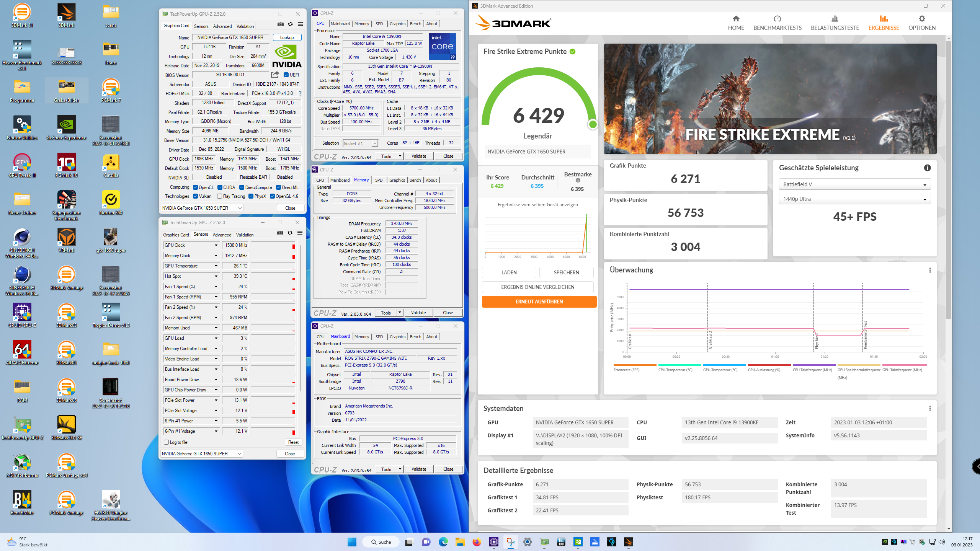
Task: Open OPTIONEN gear in 3DMark
Action: click(x=922, y=23)
